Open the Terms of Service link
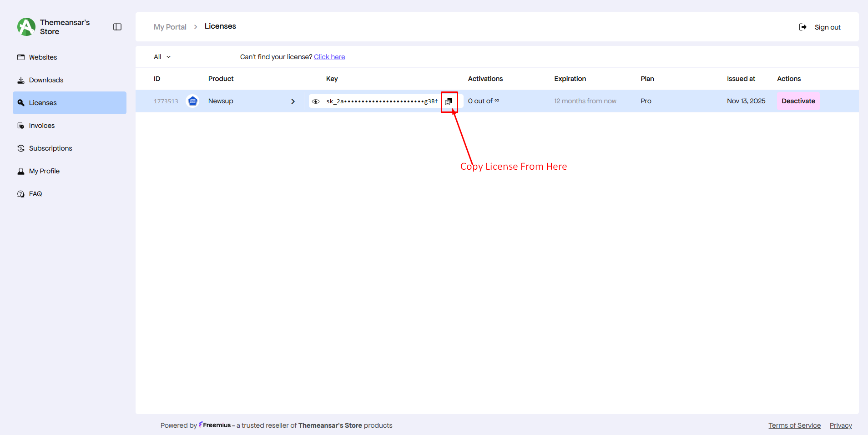The width and height of the screenshot is (868, 435). (794, 425)
